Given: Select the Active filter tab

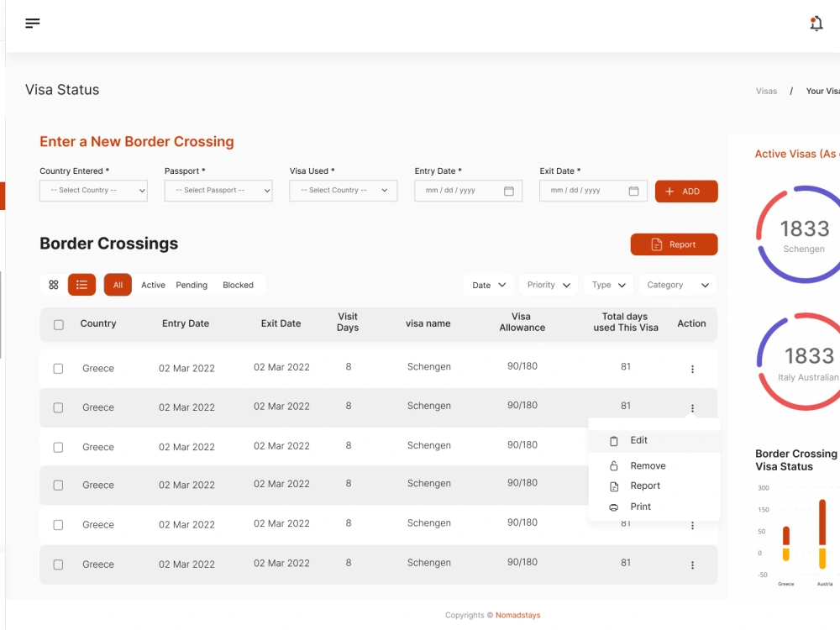Looking at the screenshot, I should 153,285.
